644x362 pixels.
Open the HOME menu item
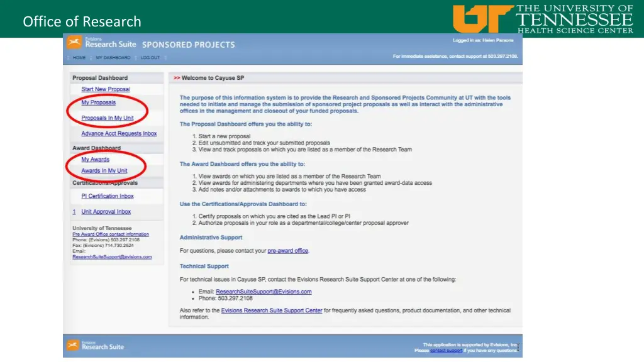tap(79, 58)
